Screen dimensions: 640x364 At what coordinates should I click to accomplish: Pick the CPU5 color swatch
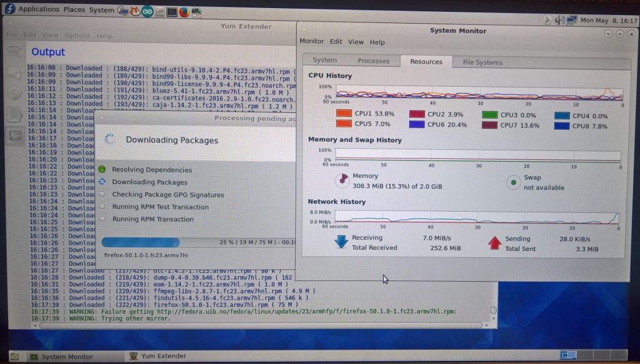pyautogui.click(x=344, y=123)
